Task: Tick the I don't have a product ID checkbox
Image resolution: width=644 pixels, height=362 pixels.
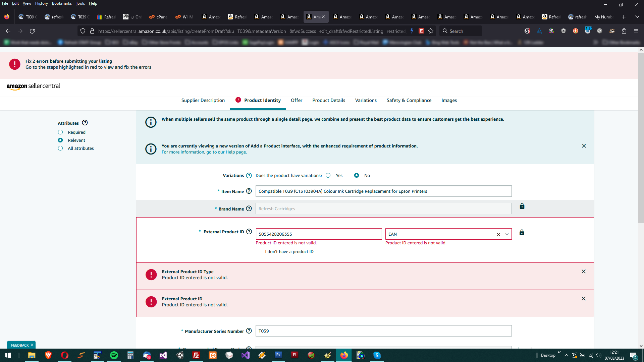Action: (x=259, y=251)
